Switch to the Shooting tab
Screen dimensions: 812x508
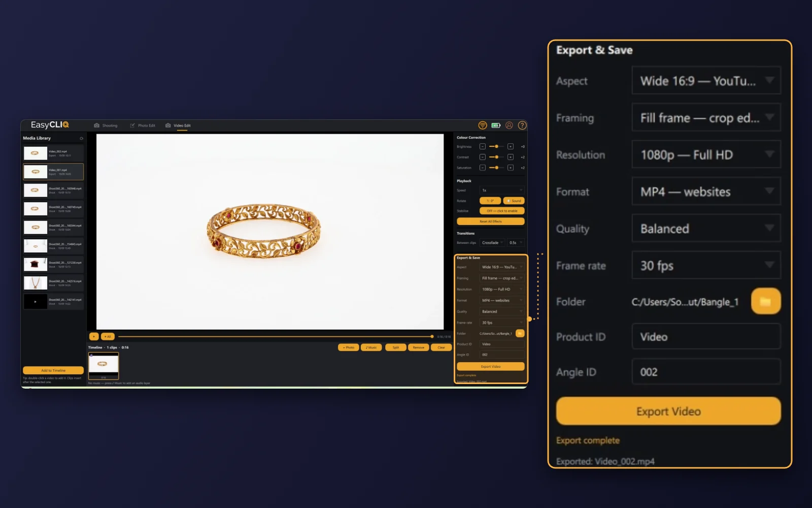tap(106, 125)
